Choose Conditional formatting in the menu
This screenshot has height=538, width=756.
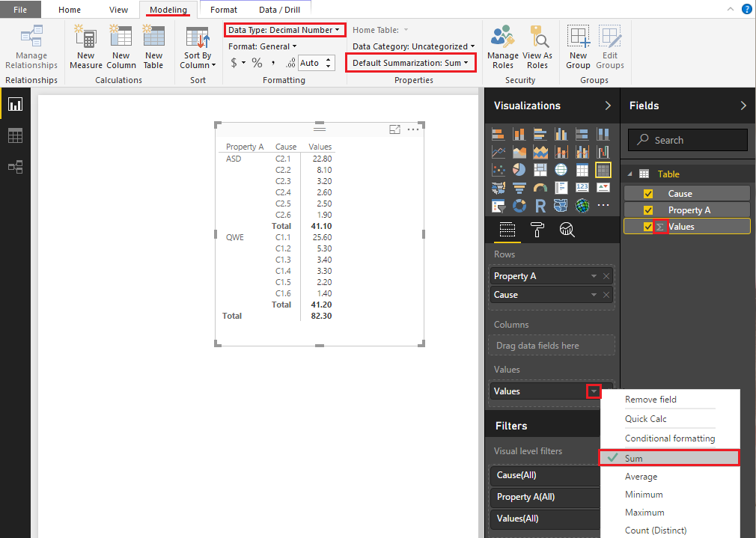click(x=670, y=438)
